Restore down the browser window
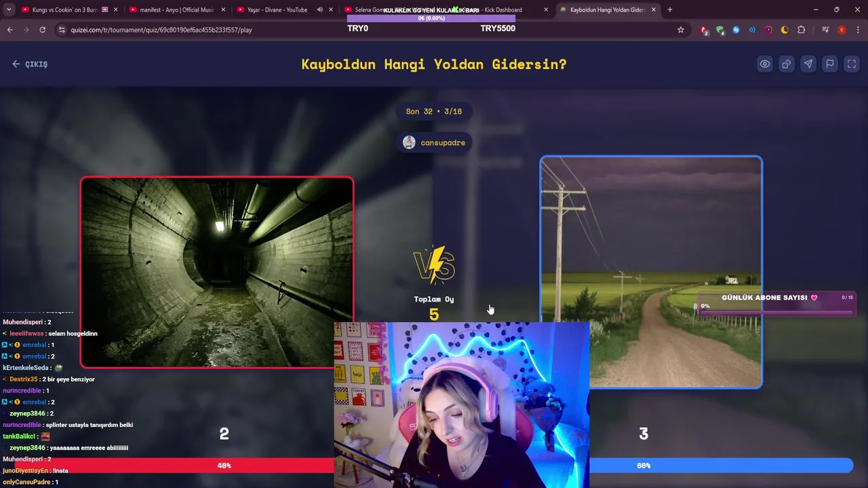This screenshot has width=868, height=488. pyautogui.click(x=836, y=9)
